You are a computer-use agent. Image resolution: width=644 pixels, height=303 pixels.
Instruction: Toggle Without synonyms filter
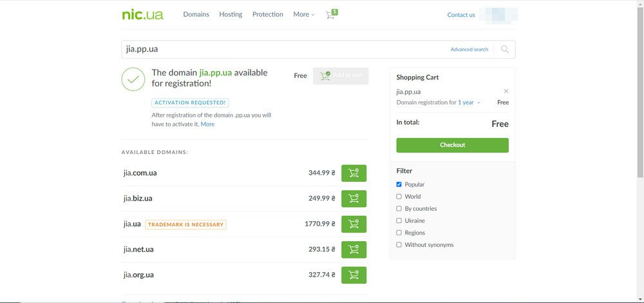(x=399, y=244)
